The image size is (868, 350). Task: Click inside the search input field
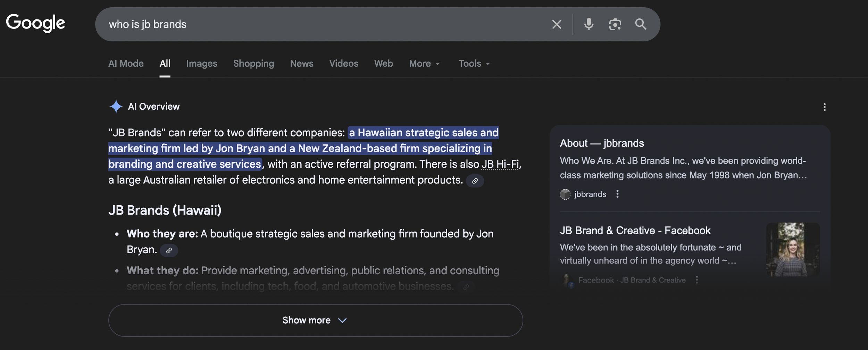(x=312, y=24)
